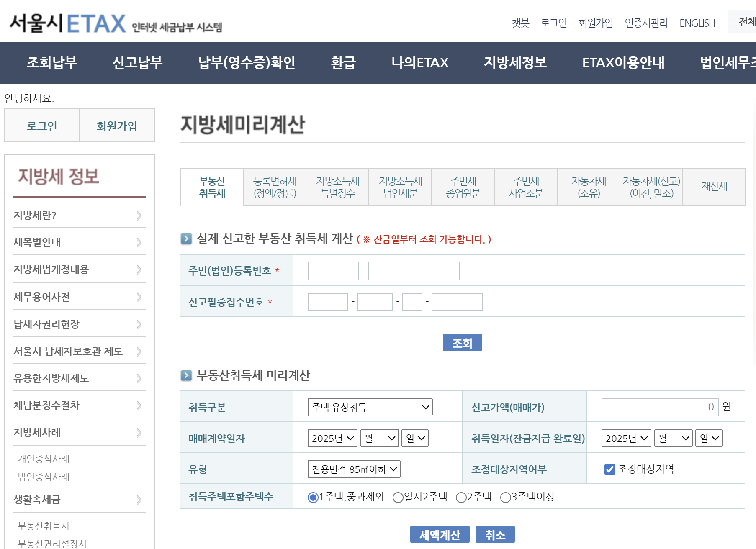Click the arrow icon beside 실제 신고한 부동산 취득세 계산
The image size is (756, 549).
(x=186, y=239)
